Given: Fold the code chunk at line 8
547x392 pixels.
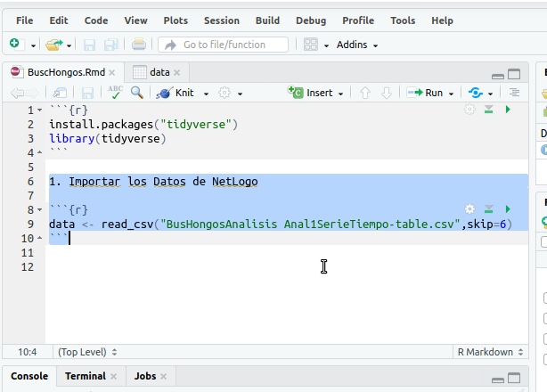Looking at the screenshot, I should coord(41,210).
